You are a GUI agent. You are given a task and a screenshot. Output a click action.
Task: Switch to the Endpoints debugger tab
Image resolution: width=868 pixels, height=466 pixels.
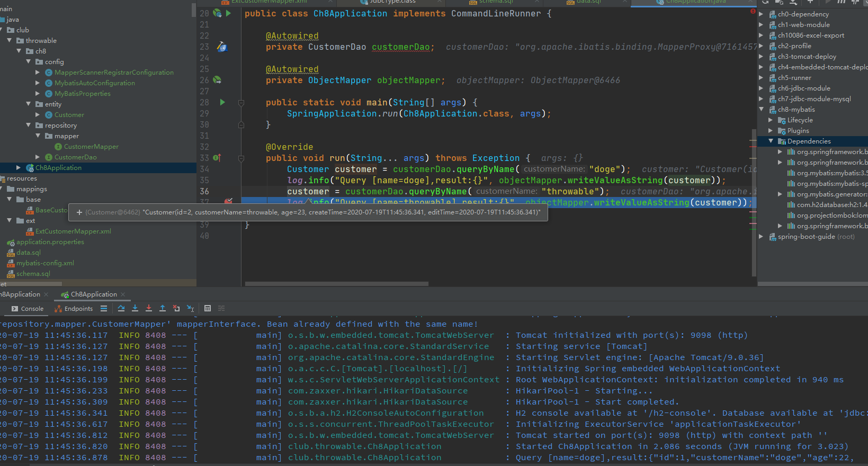tap(74, 309)
